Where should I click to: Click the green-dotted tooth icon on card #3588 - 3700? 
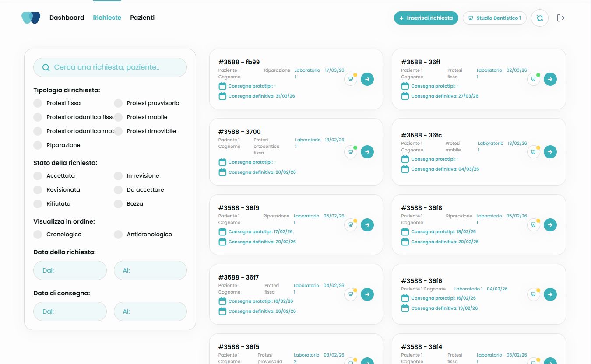click(x=351, y=152)
